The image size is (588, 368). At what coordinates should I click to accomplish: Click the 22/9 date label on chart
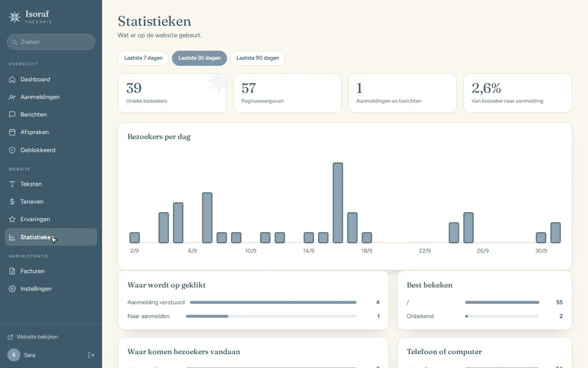pos(425,251)
